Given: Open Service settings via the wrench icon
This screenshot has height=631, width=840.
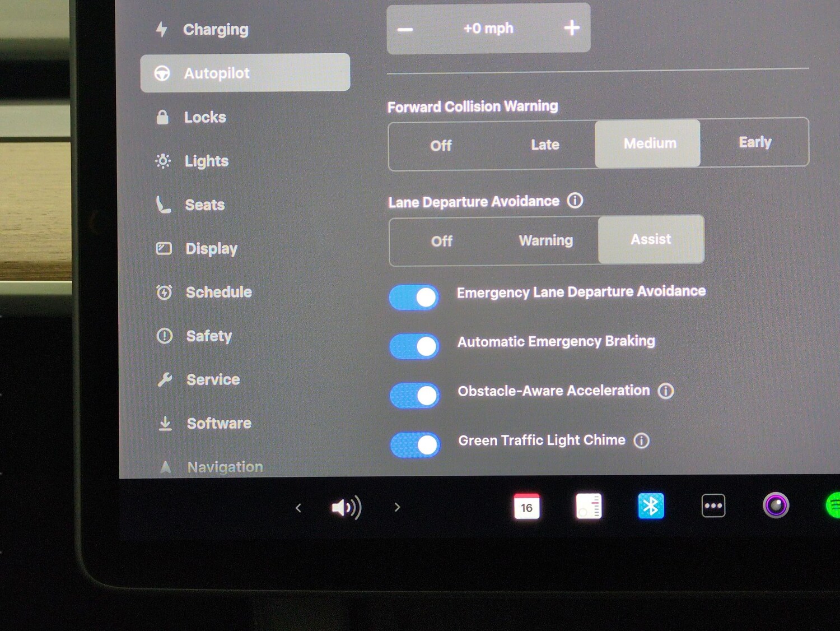Looking at the screenshot, I should click(164, 379).
